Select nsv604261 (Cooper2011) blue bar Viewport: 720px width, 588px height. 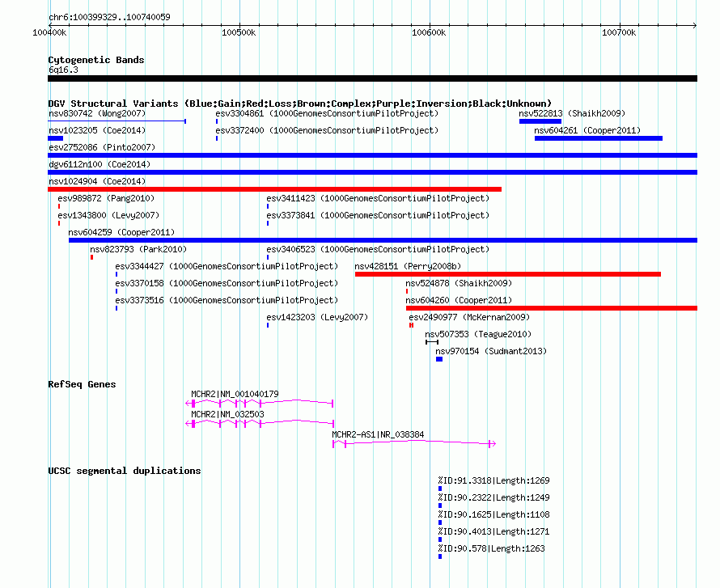pos(599,138)
